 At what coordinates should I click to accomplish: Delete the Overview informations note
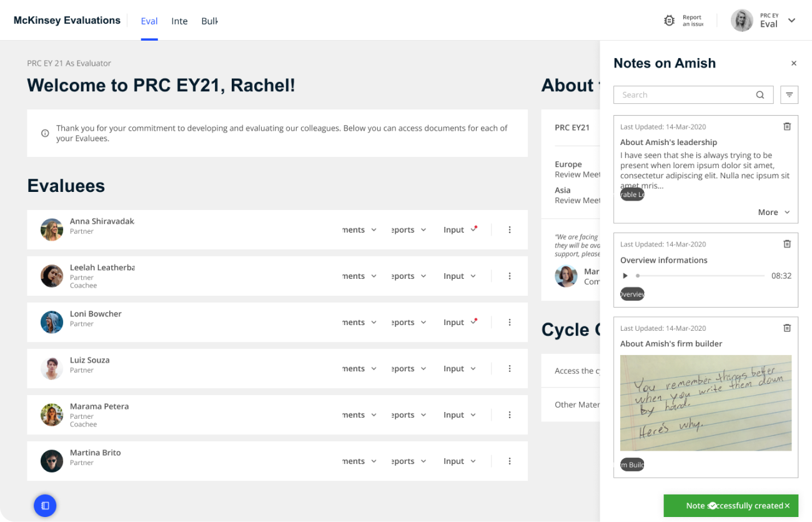[x=787, y=244]
